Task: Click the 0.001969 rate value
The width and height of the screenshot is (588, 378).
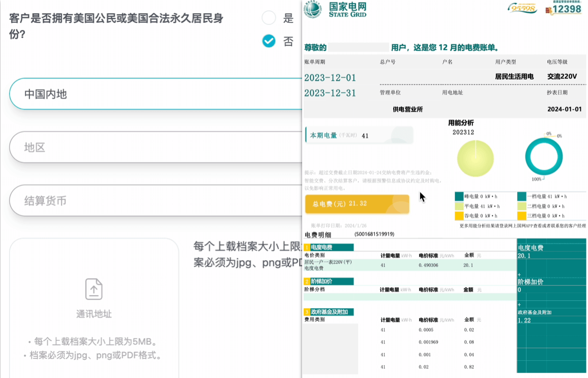Action: tap(428, 342)
